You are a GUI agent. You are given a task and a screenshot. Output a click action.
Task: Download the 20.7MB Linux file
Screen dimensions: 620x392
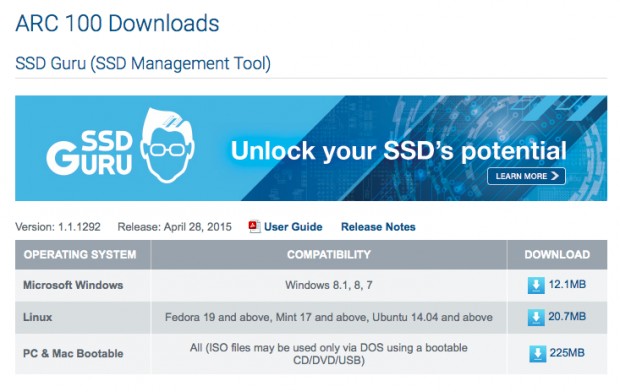[x=567, y=316]
